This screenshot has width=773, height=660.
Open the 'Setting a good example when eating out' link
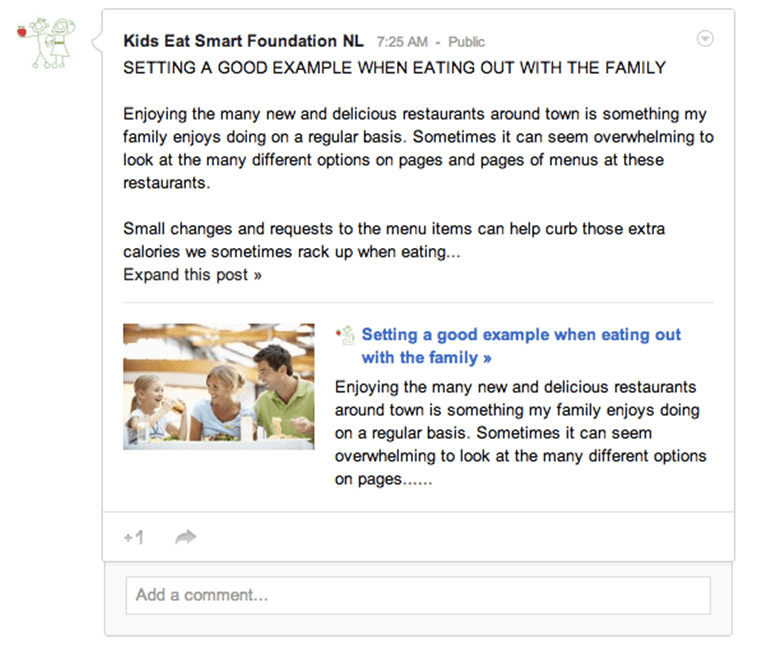click(521, 335)
